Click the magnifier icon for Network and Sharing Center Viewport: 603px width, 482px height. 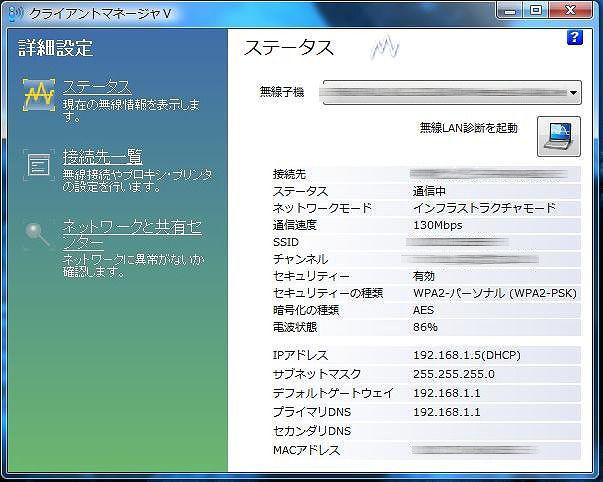[37, 235]
